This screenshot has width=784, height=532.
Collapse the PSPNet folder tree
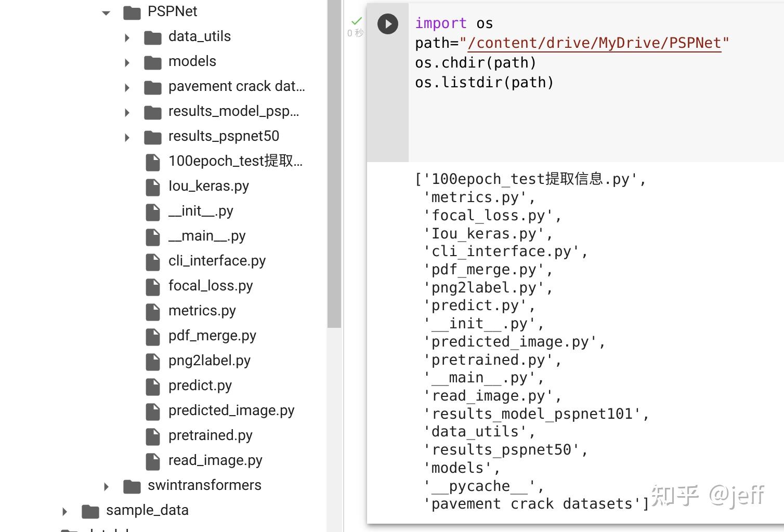(x=106, y=12)
